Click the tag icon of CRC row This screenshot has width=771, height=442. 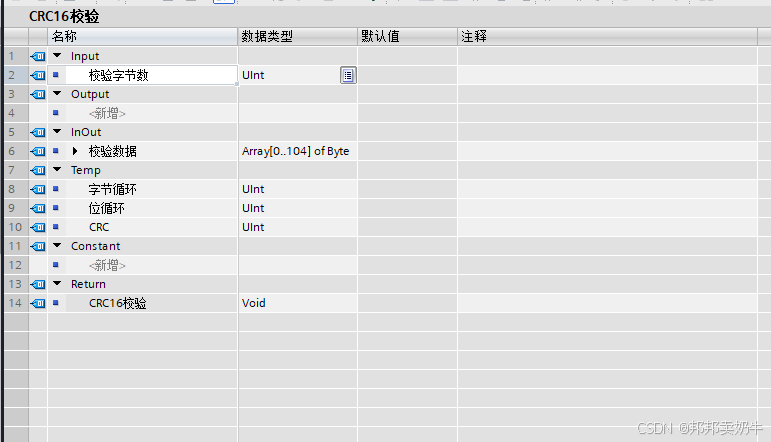coord(38,227)
